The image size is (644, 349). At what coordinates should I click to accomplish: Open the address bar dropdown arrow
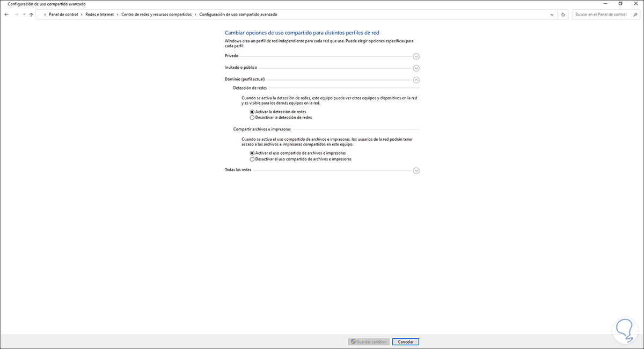[x=551, y=14]
